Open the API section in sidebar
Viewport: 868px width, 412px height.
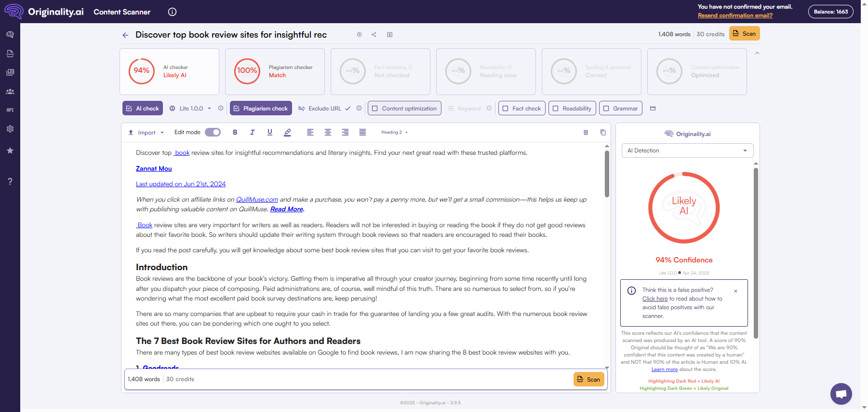pos(10,110)
